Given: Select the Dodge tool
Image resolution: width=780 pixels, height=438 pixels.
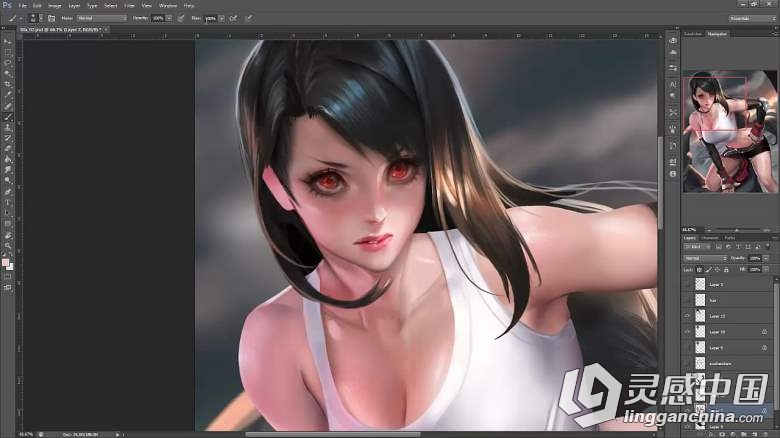Looking at the screenshot, I should [x=7, y=181].
